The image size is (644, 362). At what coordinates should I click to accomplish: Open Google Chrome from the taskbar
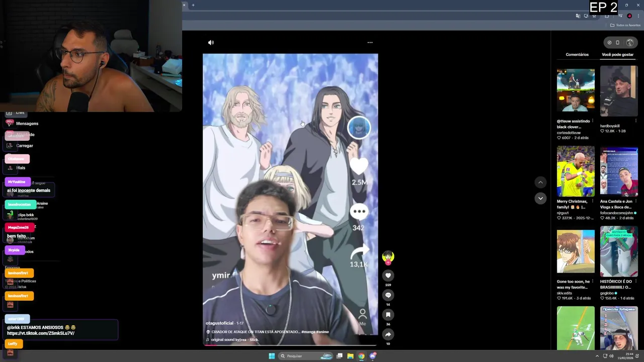[361, 356]
